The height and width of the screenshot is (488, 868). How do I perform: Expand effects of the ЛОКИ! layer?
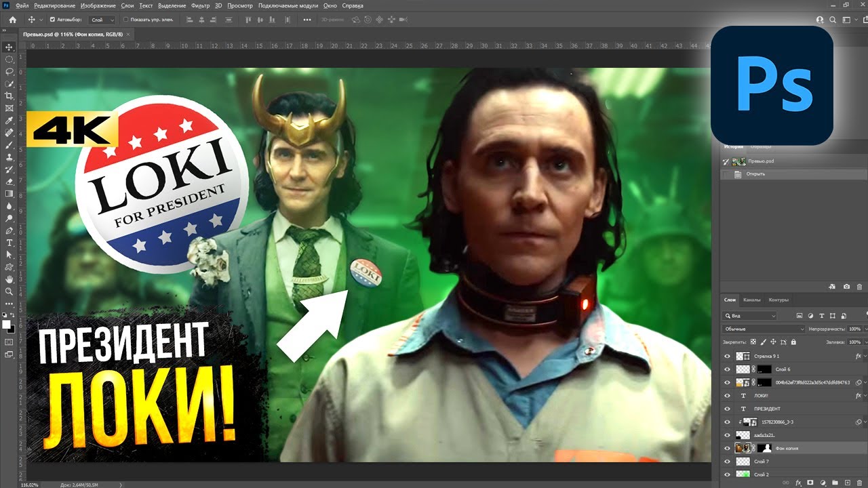click(864, 396)
